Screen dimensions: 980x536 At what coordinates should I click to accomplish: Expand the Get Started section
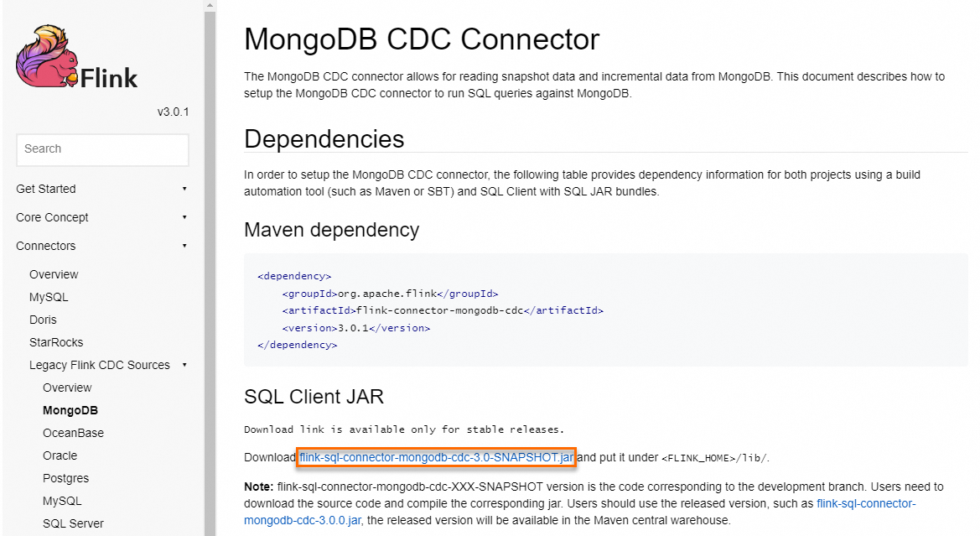(x=184, y=188)
